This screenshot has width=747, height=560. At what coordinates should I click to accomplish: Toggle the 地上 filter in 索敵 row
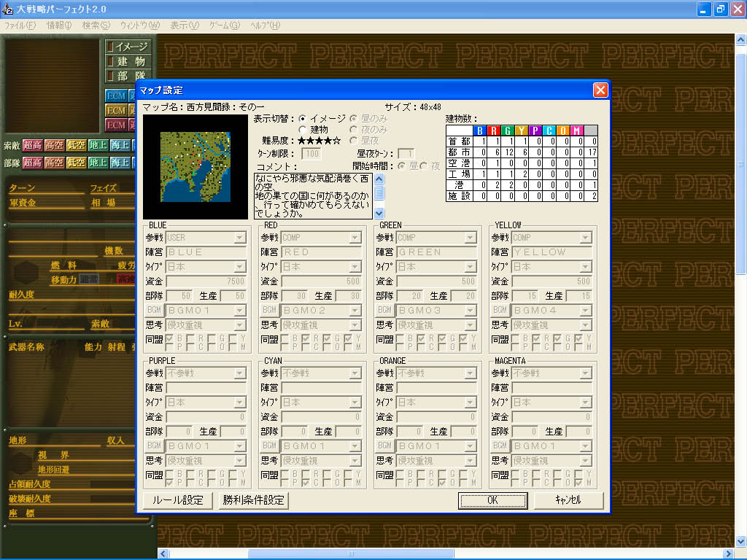(98, 145)
